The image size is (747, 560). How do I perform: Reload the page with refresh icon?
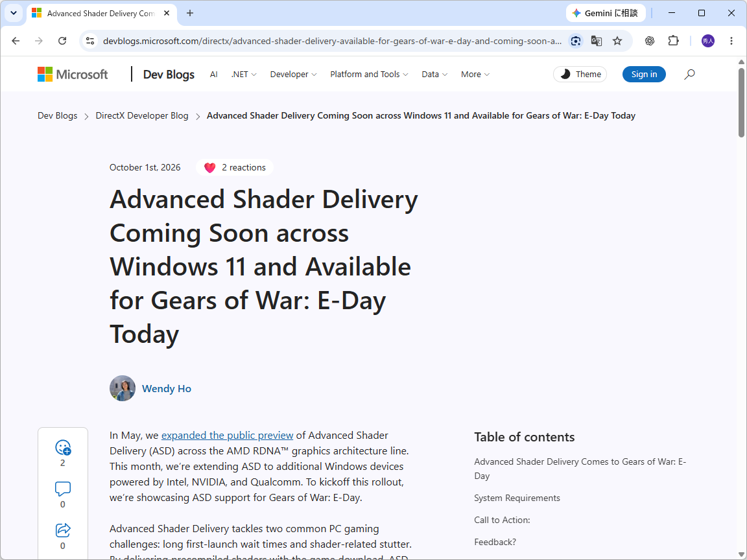click(x=62, y=41)
